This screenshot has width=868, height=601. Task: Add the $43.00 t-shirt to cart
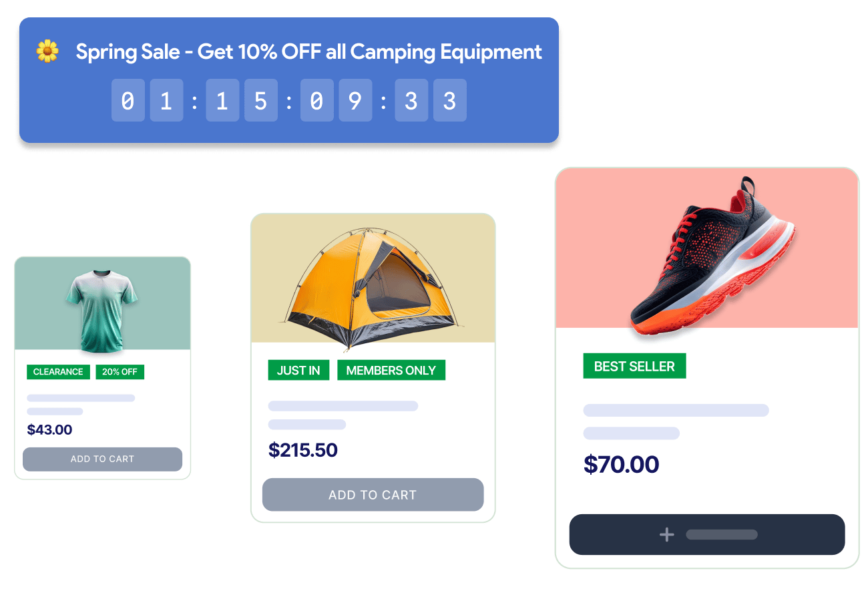point(102,459)
